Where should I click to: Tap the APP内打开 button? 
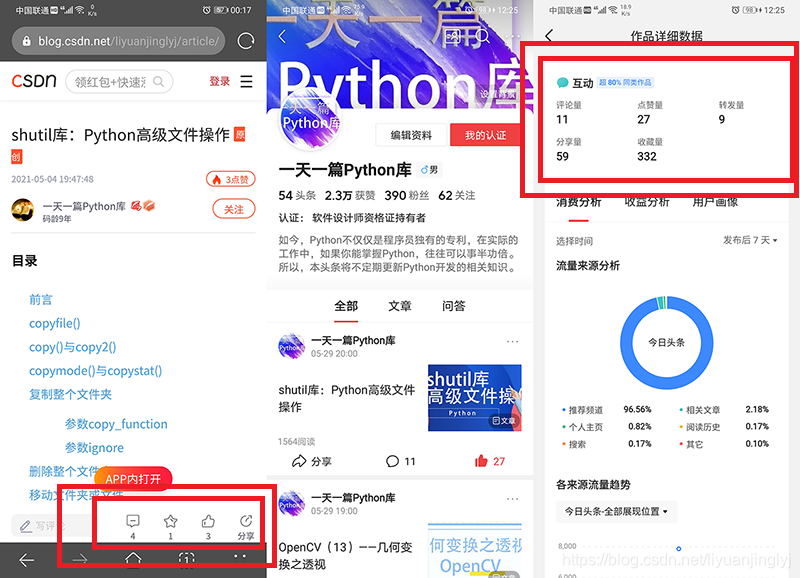click(x=133, y=479)
